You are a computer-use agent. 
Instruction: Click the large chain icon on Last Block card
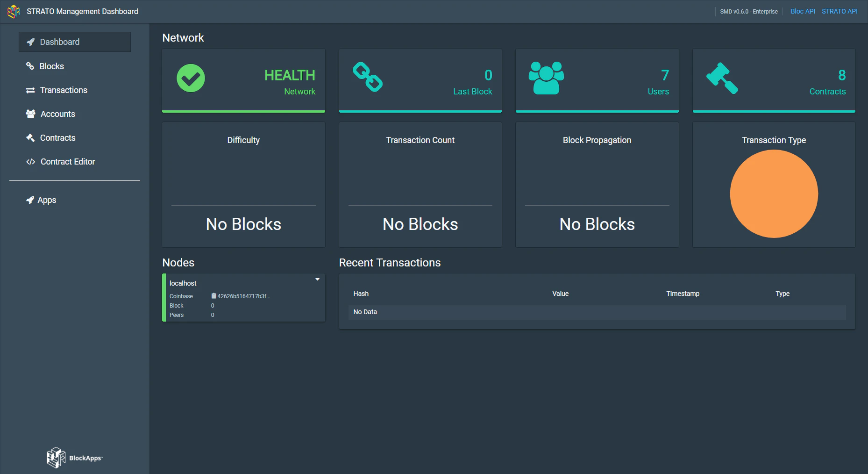coord(368,77)
